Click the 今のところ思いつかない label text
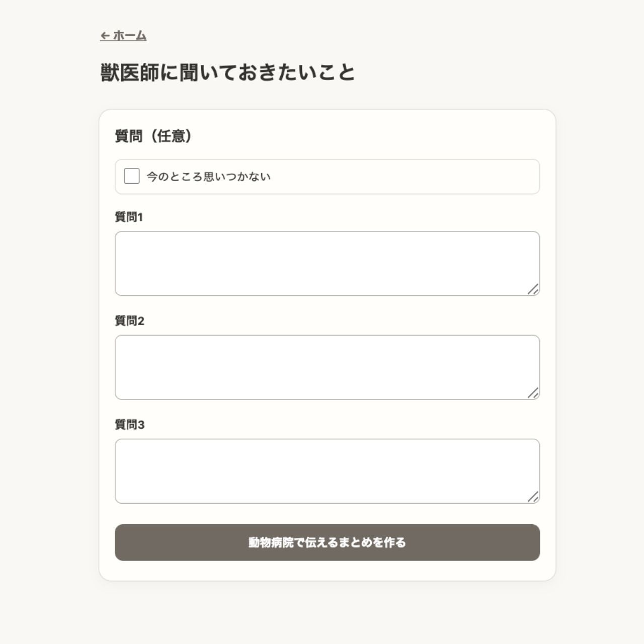 [209, 177]
